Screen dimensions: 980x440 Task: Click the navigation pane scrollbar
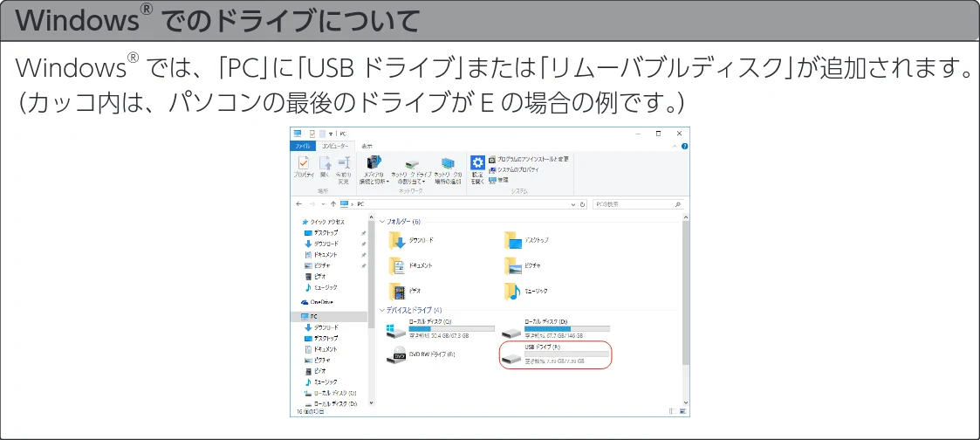tap(371, 275)
